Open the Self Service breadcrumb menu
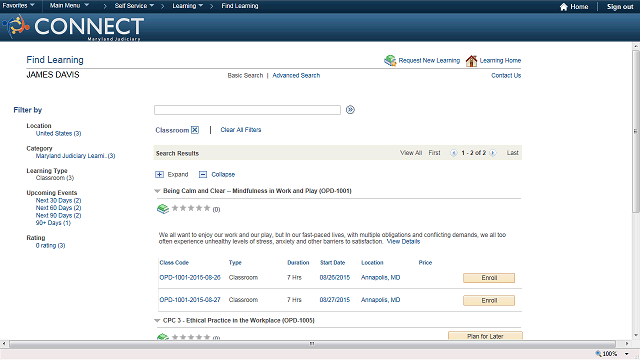 pyautogui.click(x=134, y=6)
